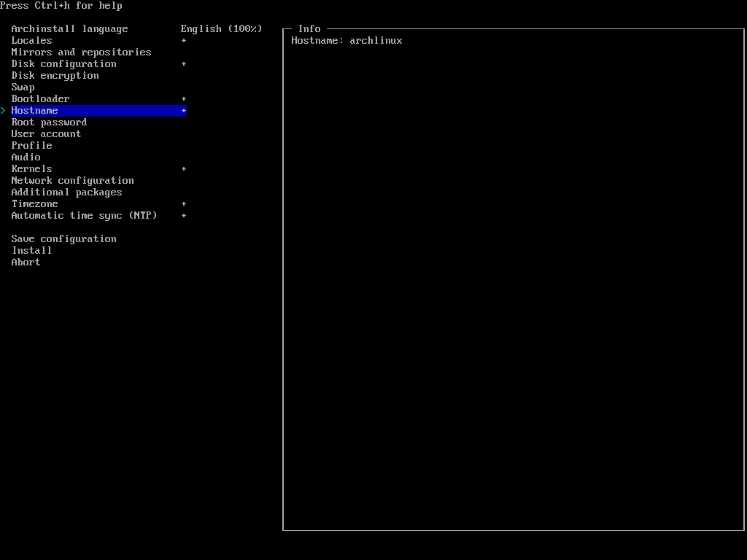This screenshot has height=560, width=747.
Task: Click 'Hostname: archlinux' text in Info panel
Action: (347, 41)
